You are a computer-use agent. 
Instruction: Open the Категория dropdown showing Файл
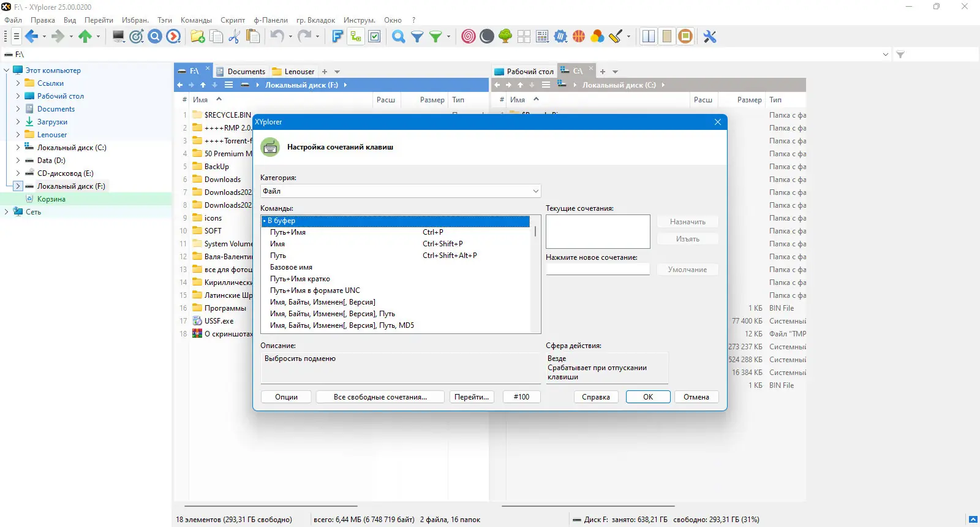pos(401,191)
